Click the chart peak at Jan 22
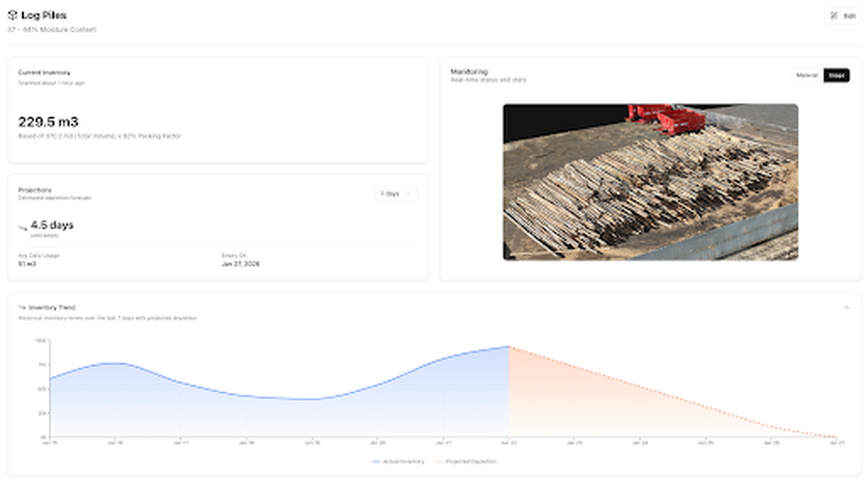 pyautogui.click(x=509, y=347)
